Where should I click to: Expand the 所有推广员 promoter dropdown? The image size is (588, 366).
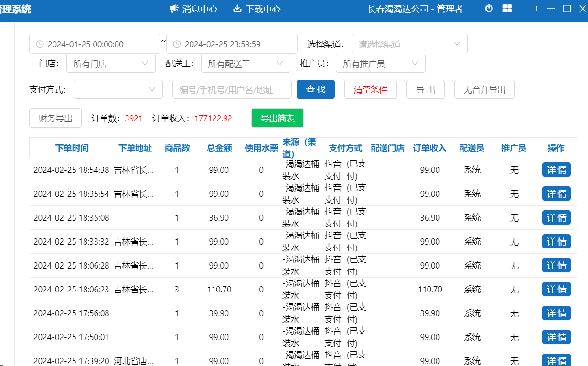point(380,64)
